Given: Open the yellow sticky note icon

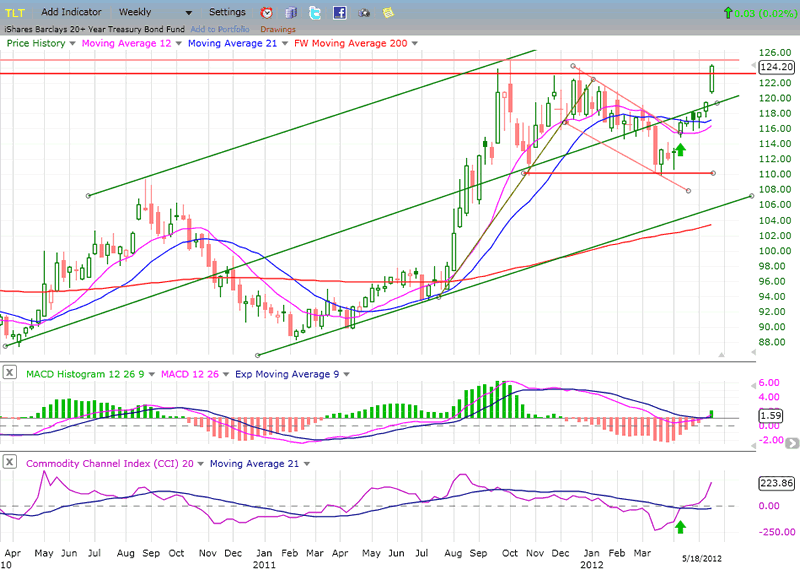Looking at the screenshot, I should [387, 13].
